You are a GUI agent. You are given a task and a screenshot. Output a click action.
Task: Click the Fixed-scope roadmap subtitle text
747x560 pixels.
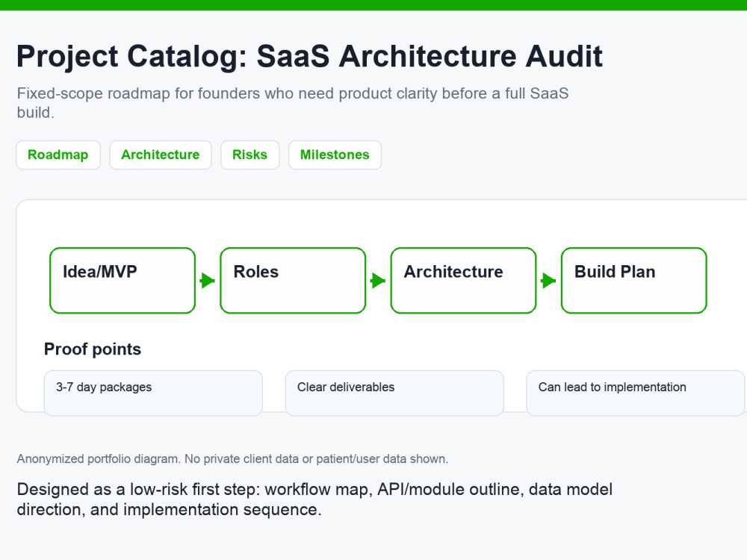[x=293, y=103]
